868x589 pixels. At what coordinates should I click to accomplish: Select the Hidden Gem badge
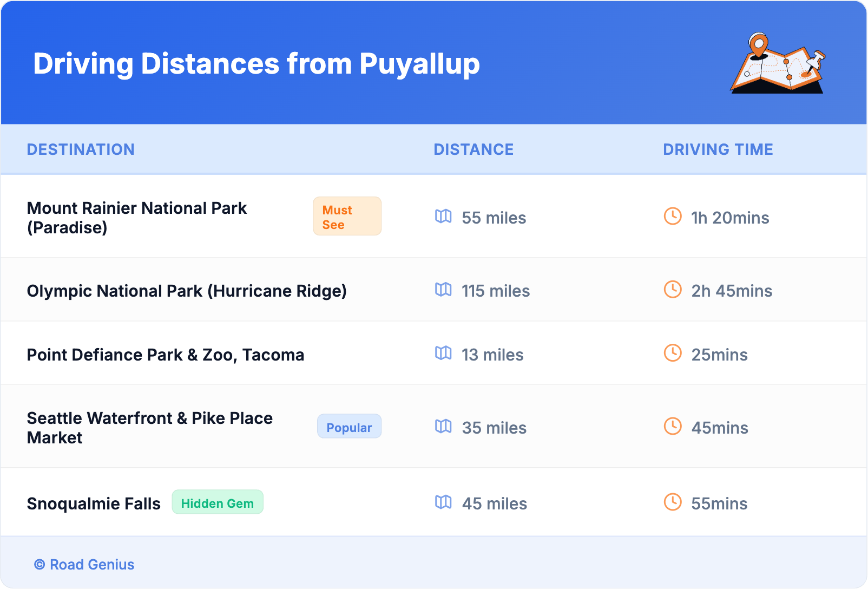coord(218,503)
